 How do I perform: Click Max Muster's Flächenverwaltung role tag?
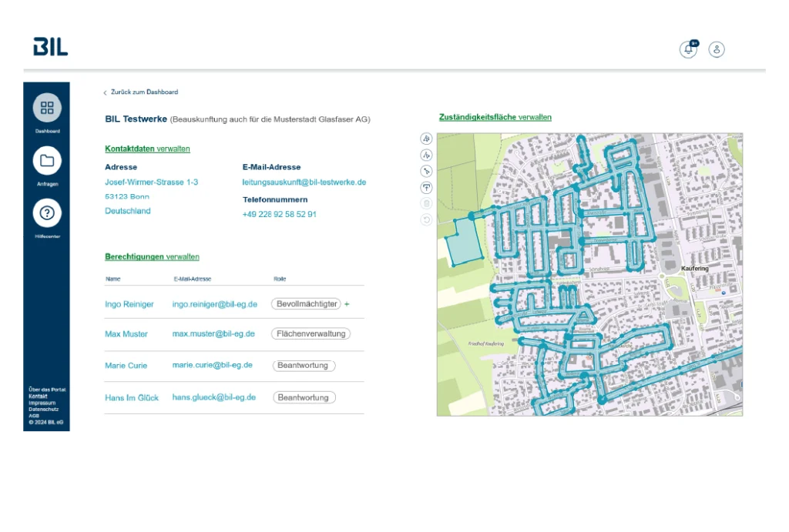coord(311,334)
